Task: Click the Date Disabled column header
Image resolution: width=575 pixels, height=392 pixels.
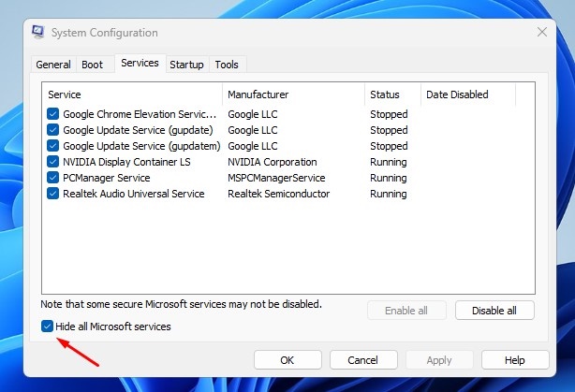Action: [466, 94]
